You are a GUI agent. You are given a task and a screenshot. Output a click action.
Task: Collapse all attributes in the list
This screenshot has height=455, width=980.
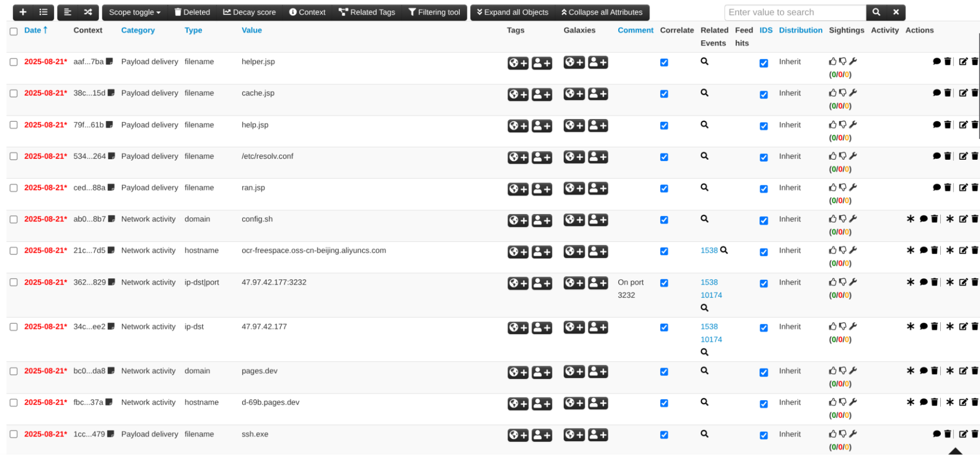coord(602,12)
